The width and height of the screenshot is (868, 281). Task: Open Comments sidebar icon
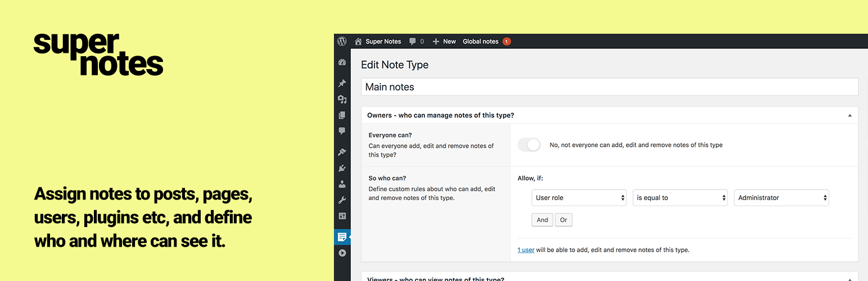pyautogui.click(x=342, y=131)
